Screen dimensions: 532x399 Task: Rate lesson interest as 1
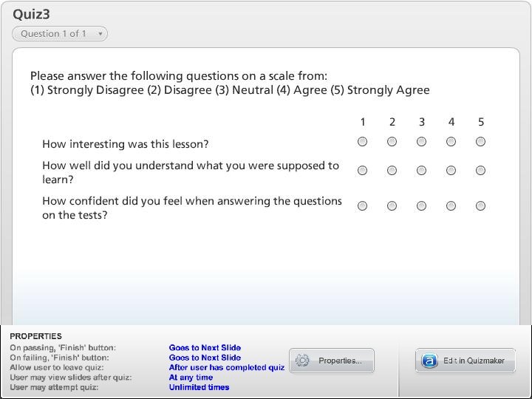coord(362,141)
